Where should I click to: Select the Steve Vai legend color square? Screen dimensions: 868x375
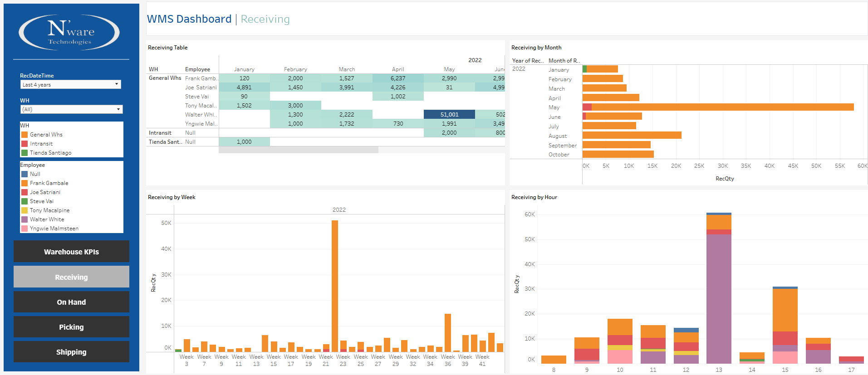point(25,201)
